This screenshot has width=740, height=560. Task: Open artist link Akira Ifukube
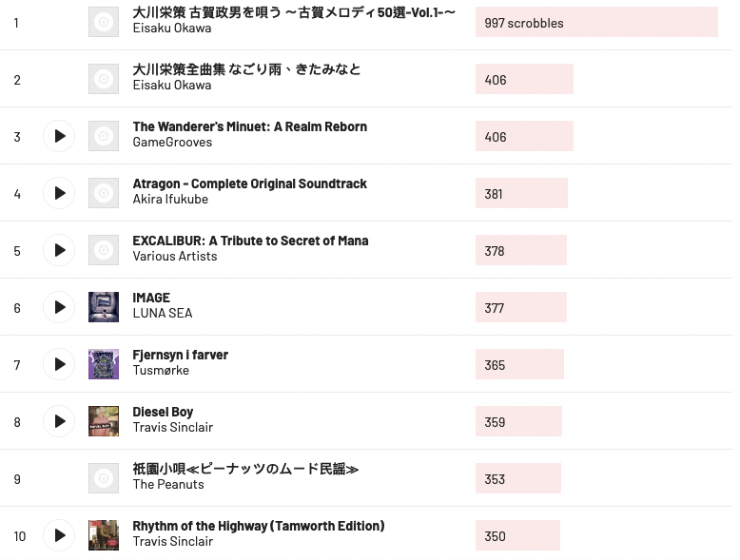click(x=170, y=200)
